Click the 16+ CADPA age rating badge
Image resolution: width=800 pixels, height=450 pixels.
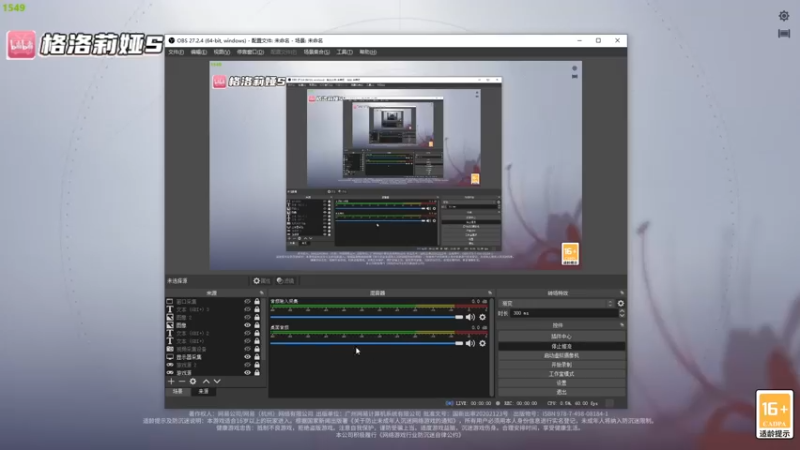774,414
